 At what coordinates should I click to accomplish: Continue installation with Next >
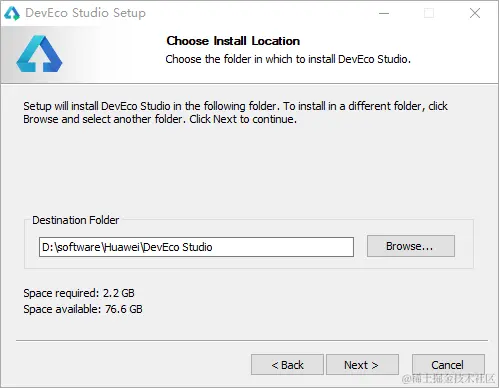[362, 365]
